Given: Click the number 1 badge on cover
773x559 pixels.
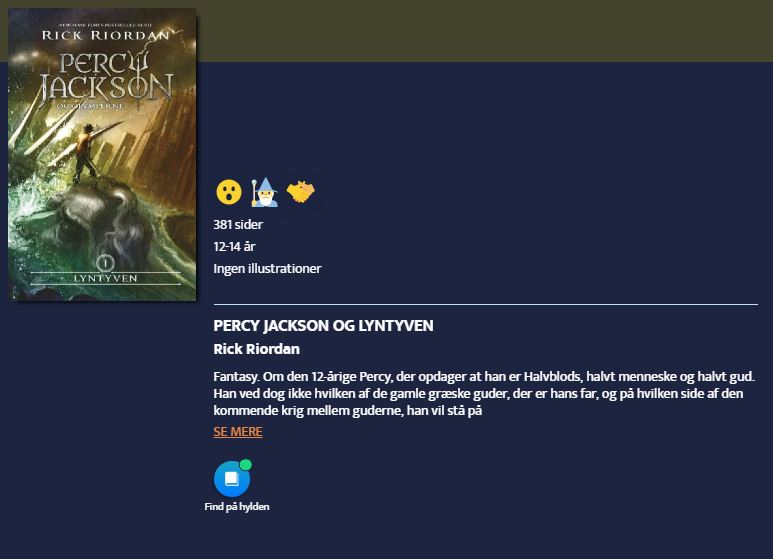Looking at the screenshot, I should tap(105, 263).
